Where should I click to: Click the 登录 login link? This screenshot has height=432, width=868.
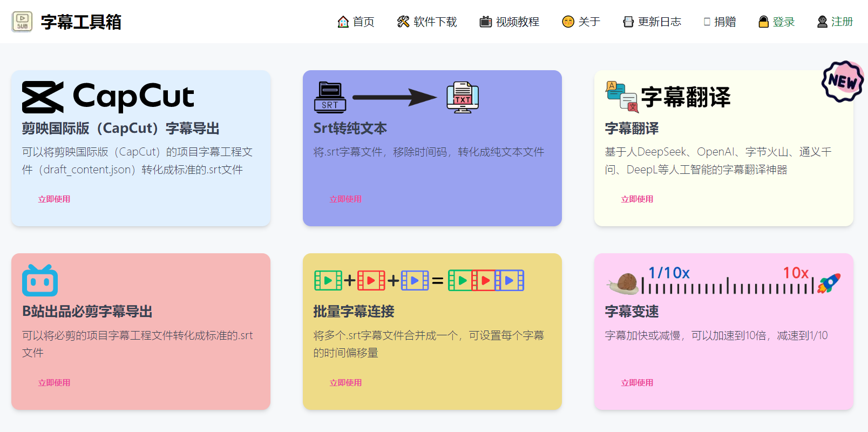777,22
